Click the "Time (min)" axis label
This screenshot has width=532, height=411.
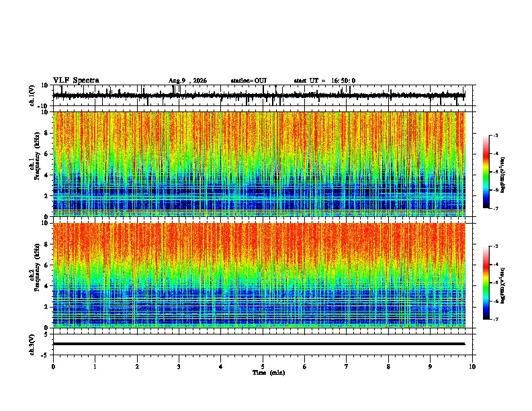click(x=269, y=373)
